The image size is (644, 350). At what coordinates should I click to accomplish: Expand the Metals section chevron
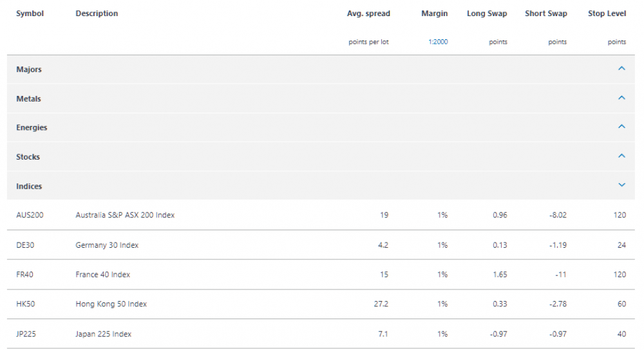621,98
